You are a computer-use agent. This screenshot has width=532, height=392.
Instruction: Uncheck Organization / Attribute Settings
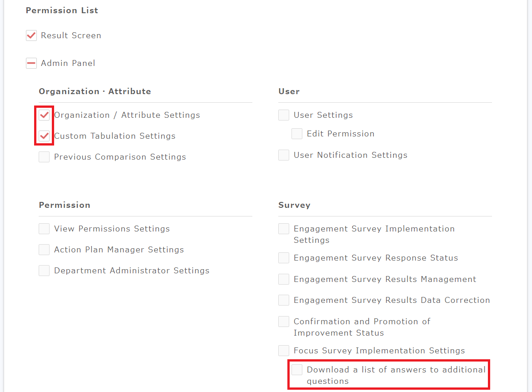[x=44, y=115]
